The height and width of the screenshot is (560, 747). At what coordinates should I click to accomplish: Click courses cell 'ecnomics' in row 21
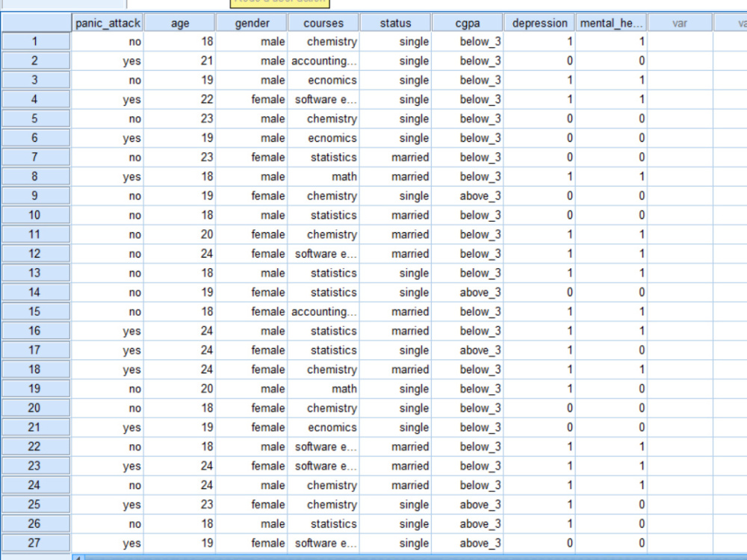(x=323, y=427)
